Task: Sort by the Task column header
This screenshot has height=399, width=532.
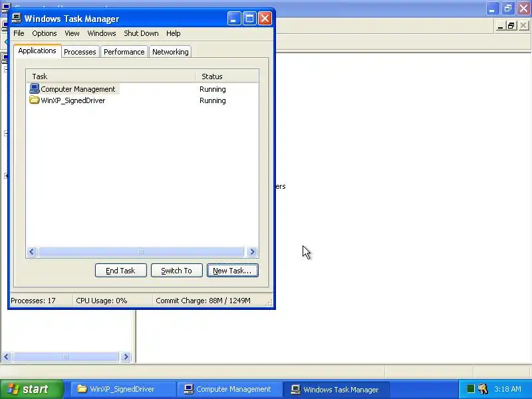Action: (110, 76)
